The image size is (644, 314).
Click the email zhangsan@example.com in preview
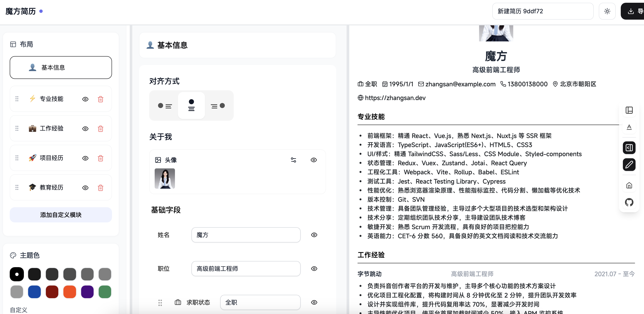(460, 84)
